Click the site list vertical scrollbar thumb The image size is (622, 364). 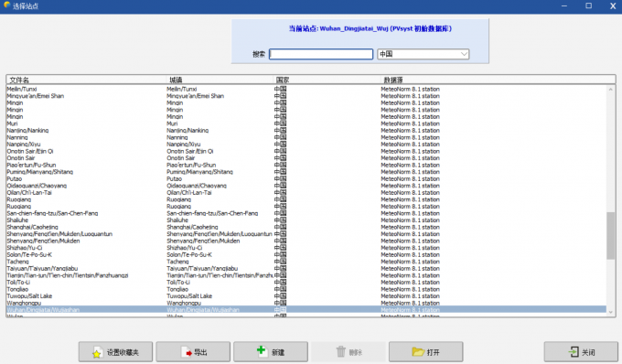pos(610,236)
